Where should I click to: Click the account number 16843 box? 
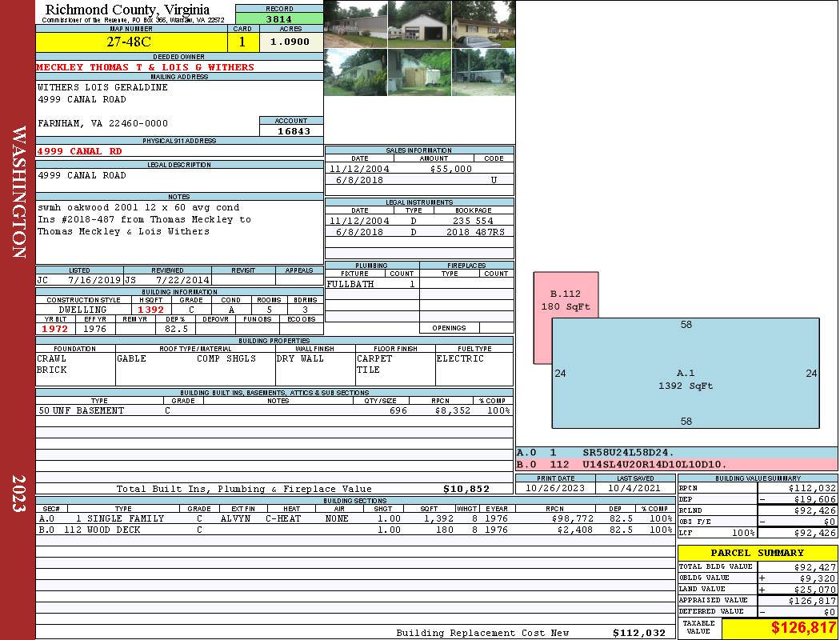291,131
